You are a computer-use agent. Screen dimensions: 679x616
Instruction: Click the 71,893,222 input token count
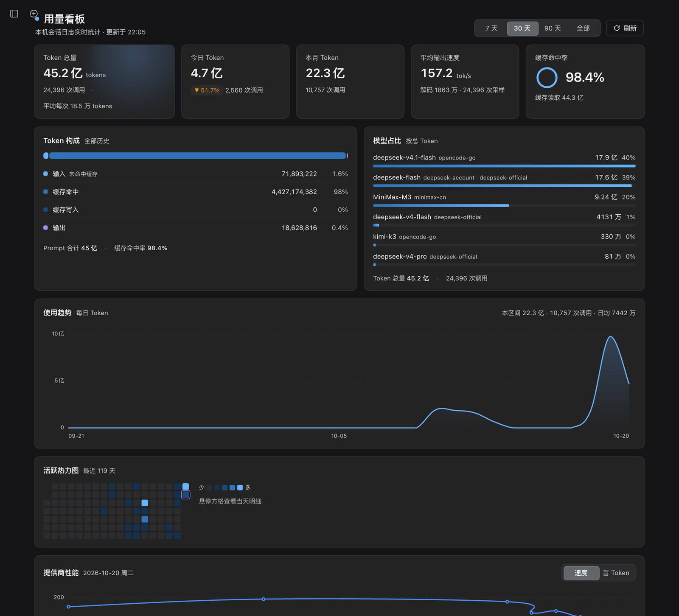[x=299, y=174]
